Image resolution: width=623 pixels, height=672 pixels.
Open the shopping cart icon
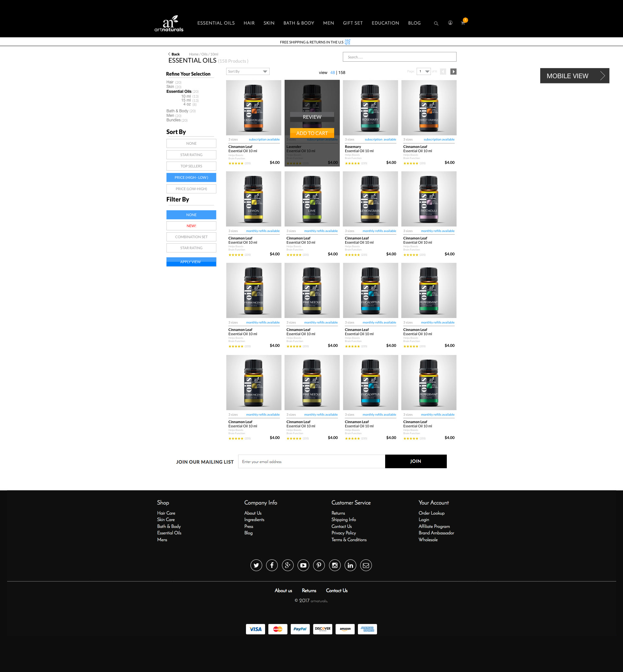click(463, 23)
